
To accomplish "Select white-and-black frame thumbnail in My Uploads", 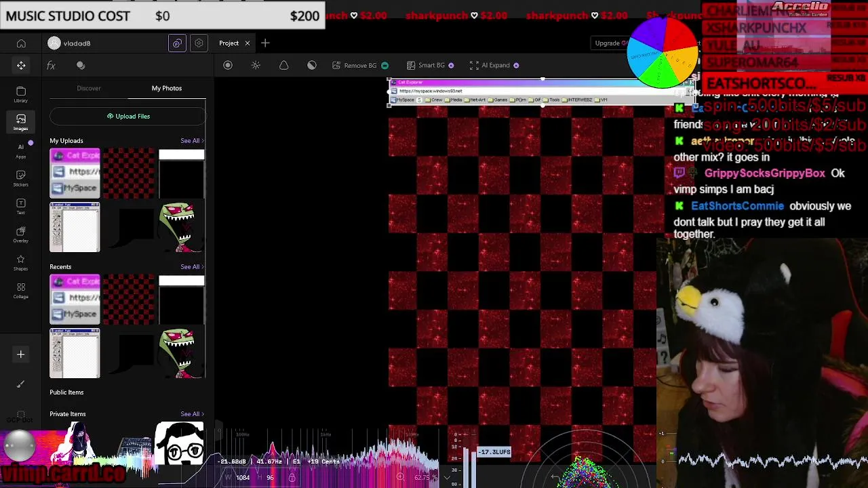I will (x=181, y=173).
